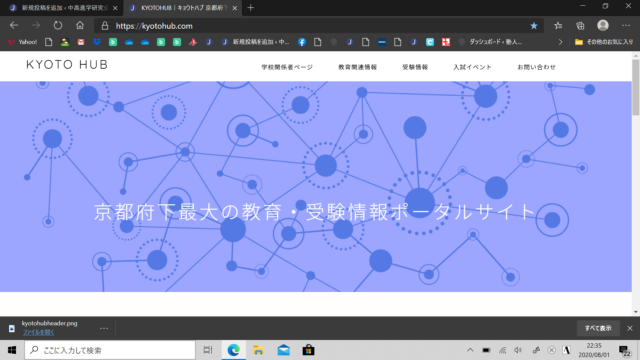Open the clock showing 22:35
The image size is (640, 360).
click(594, 350)
